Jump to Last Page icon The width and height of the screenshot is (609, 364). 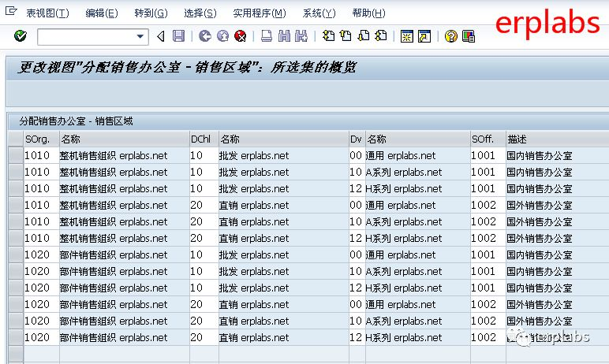coord(381,36)
